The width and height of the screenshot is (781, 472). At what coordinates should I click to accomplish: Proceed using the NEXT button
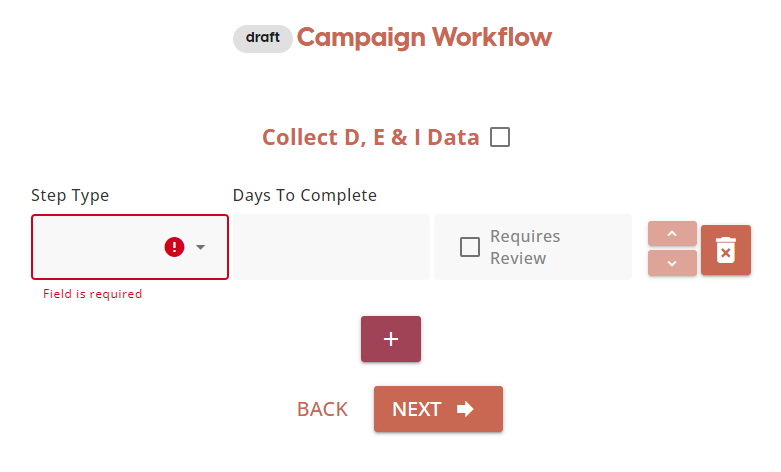pyautogui.click(x=438, y=409)
